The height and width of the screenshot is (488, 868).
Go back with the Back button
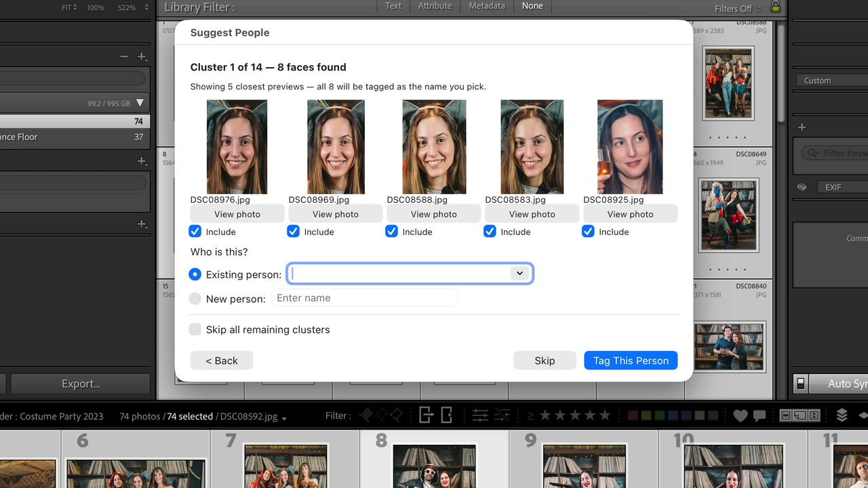pos(222,361)
